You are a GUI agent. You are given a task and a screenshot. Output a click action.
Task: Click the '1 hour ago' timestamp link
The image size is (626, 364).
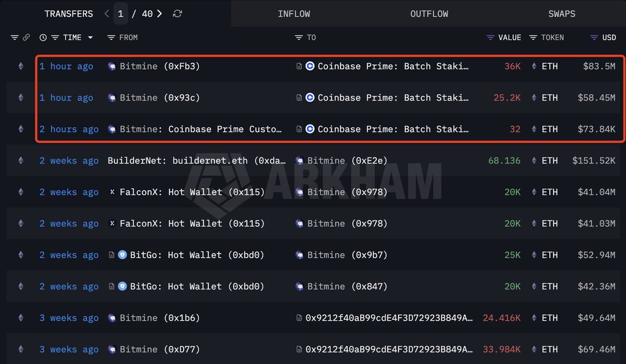tap(66, 66)
